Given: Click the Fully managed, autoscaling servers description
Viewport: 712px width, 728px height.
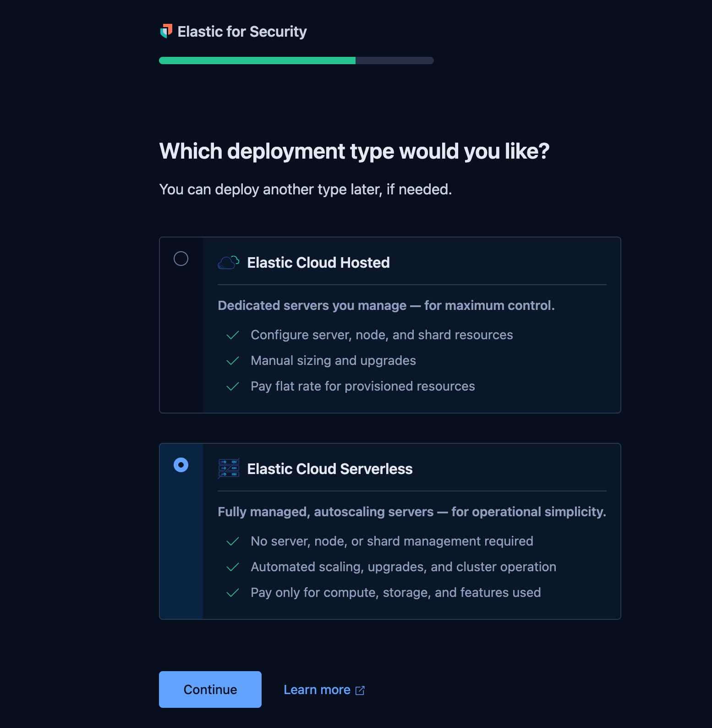Looking at the screenshot, I should coord(412,512).
